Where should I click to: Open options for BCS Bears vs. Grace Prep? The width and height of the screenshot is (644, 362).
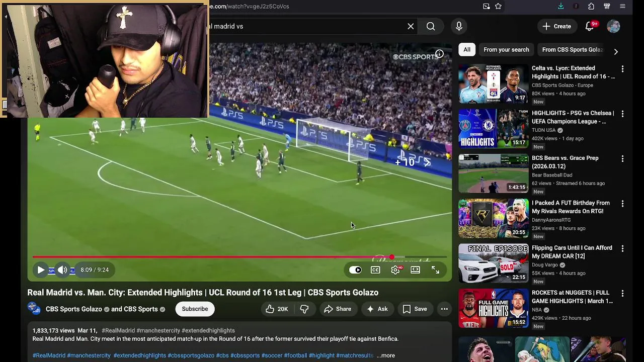tap(622, 158)
